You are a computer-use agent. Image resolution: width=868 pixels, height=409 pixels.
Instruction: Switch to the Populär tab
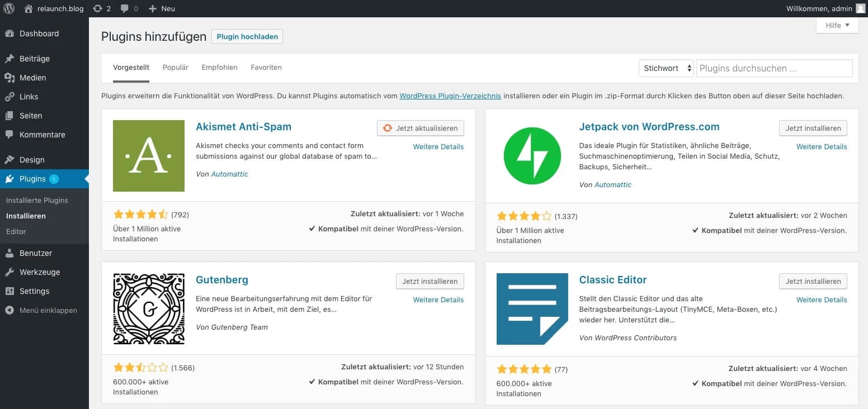[175, 67]
